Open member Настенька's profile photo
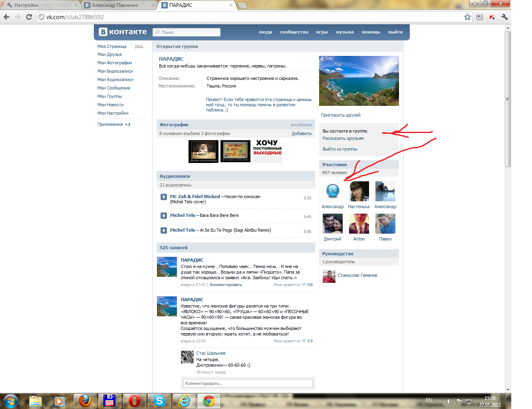532x409 pixels. coord(359,191)
